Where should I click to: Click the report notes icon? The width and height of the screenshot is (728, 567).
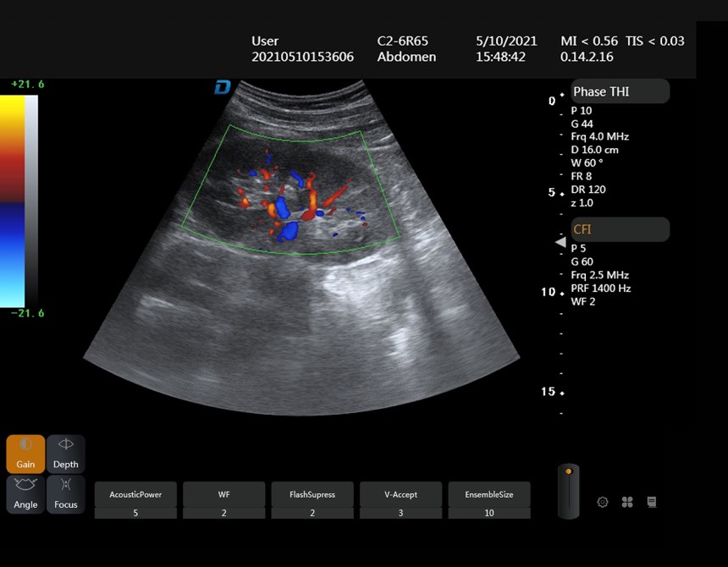[652, 502]
